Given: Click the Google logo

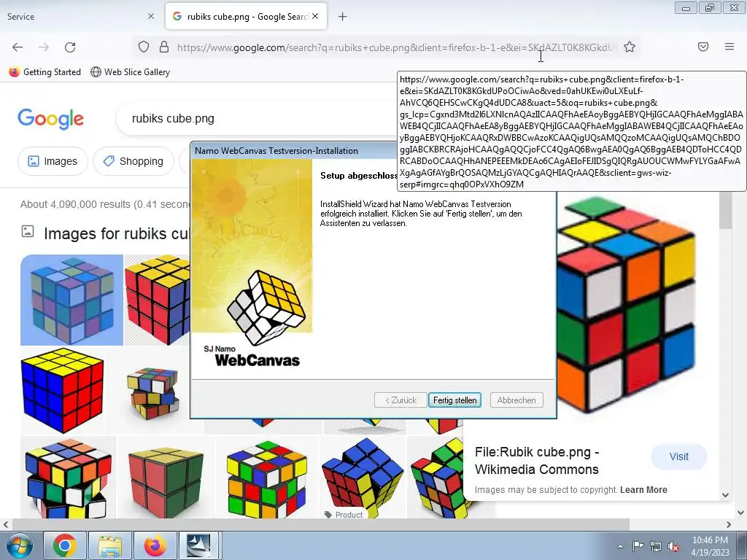Looking at the screenshot, I should (x=50, y=119).
